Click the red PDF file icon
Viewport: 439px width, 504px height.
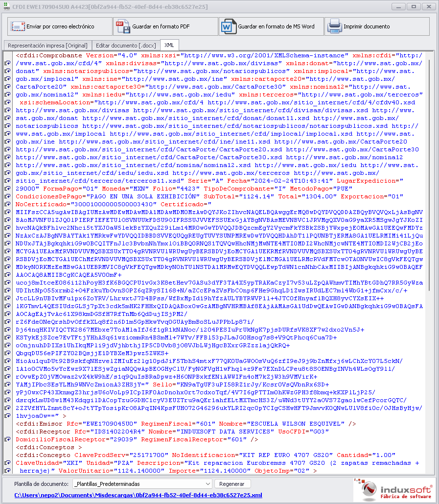pyautogui.click(x=120, y=26)
